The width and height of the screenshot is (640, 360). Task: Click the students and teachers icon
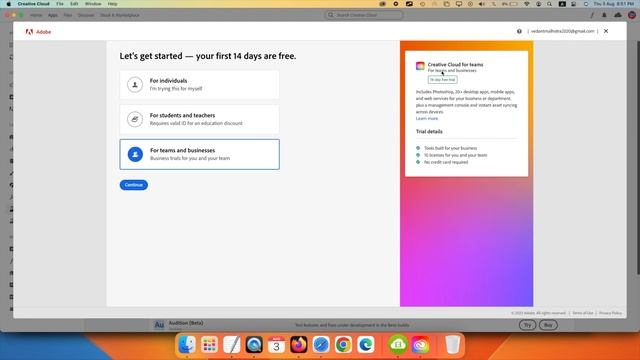pyautogui.click(x=135, y=119)
